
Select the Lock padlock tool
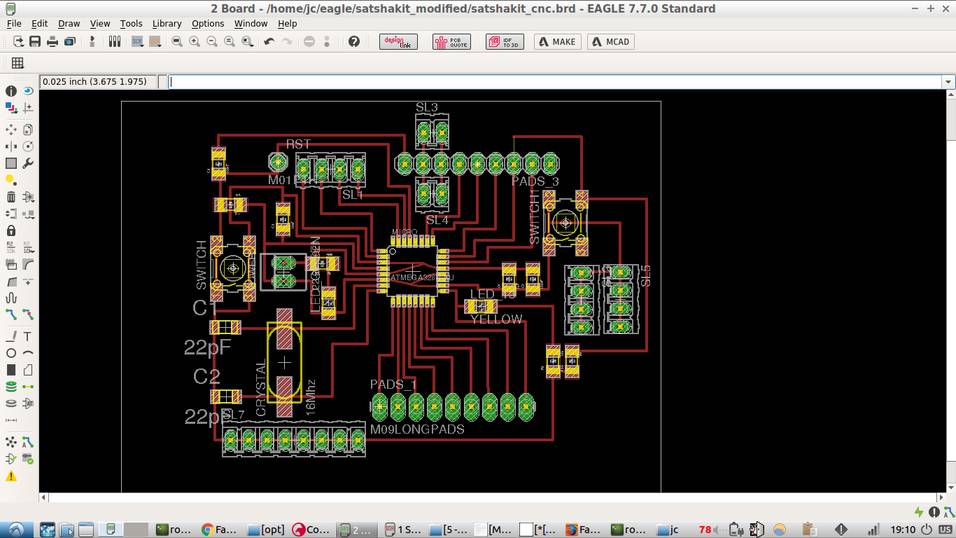coord(11,231)
